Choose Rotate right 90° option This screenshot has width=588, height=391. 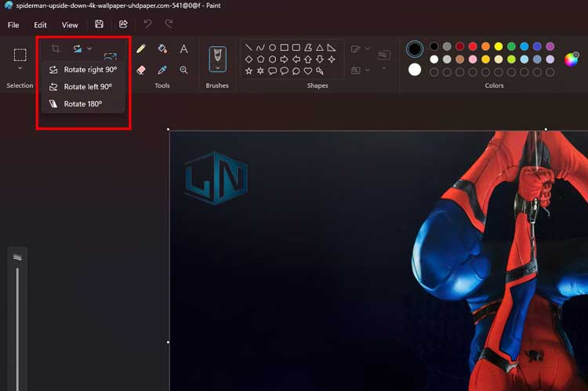click(83, 70)
